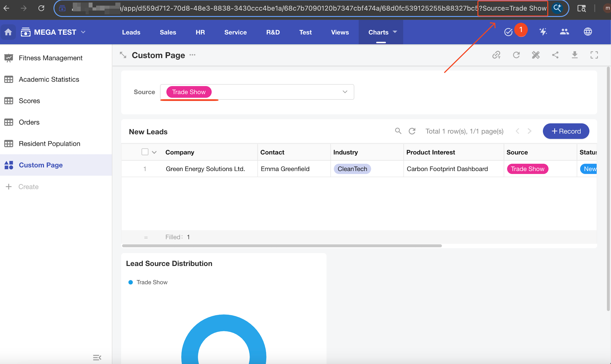Viewport: 611px width, 364px height.
Task: Click the refresh icon in Custom Page toolbar
Action: (516, 55)
